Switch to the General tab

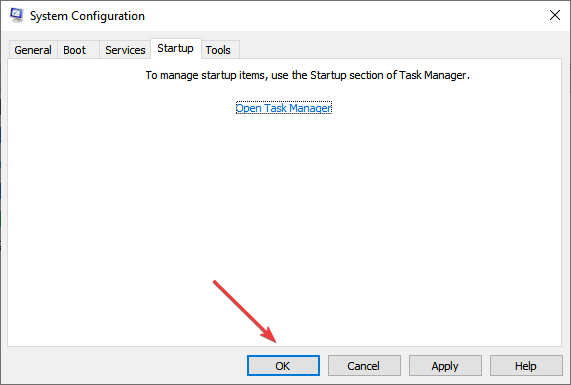(x=33, y=50)
